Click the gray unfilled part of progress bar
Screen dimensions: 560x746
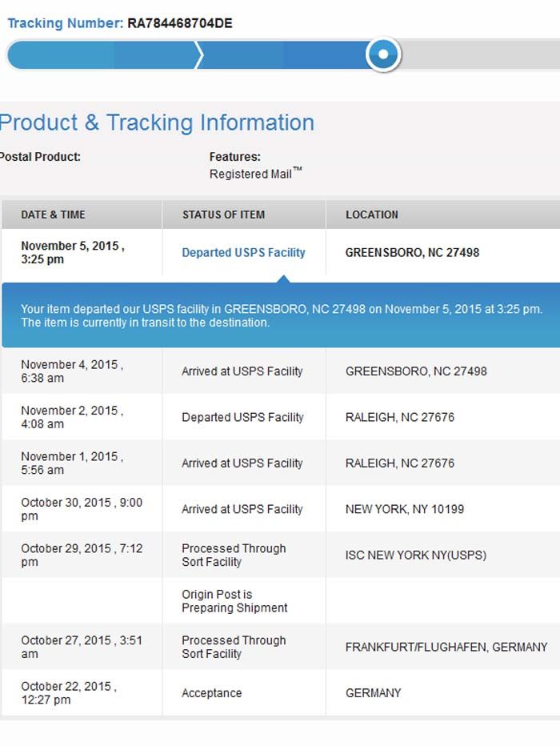[x=480, y=54]
